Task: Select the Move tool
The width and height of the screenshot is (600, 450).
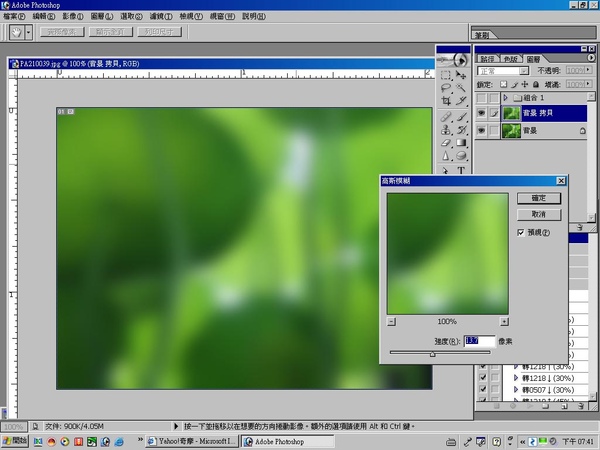Action: [461, 75]
